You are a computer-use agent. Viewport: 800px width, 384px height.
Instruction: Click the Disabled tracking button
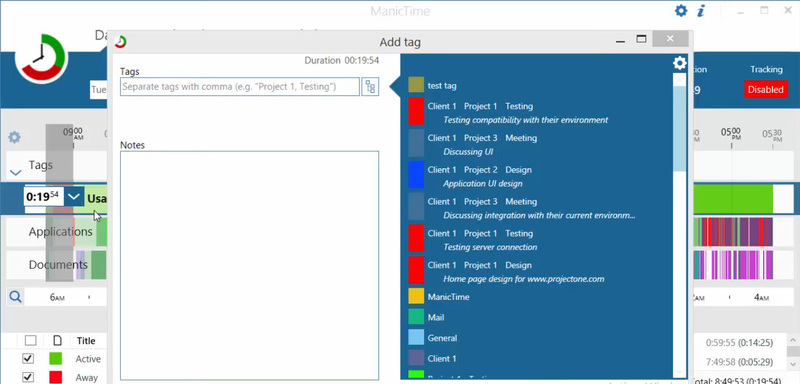(x=765, y=89)
